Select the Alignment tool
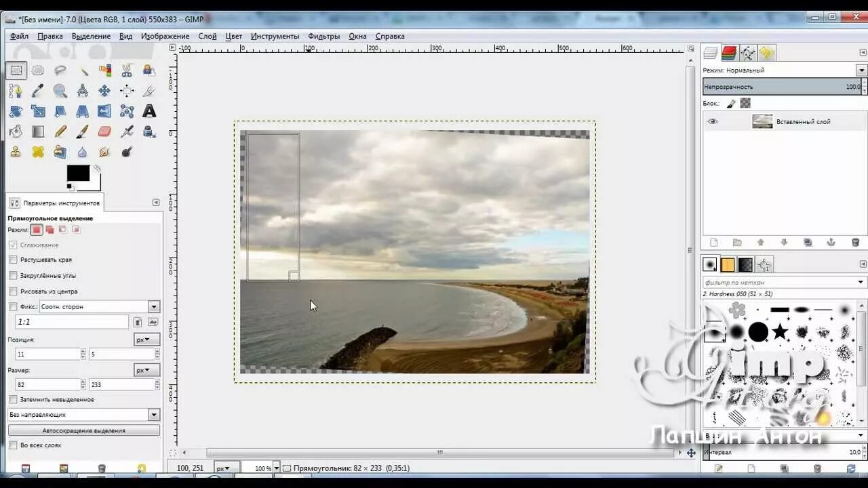The width and height of the screenshot is (868, 488). (x=127, y=91)
